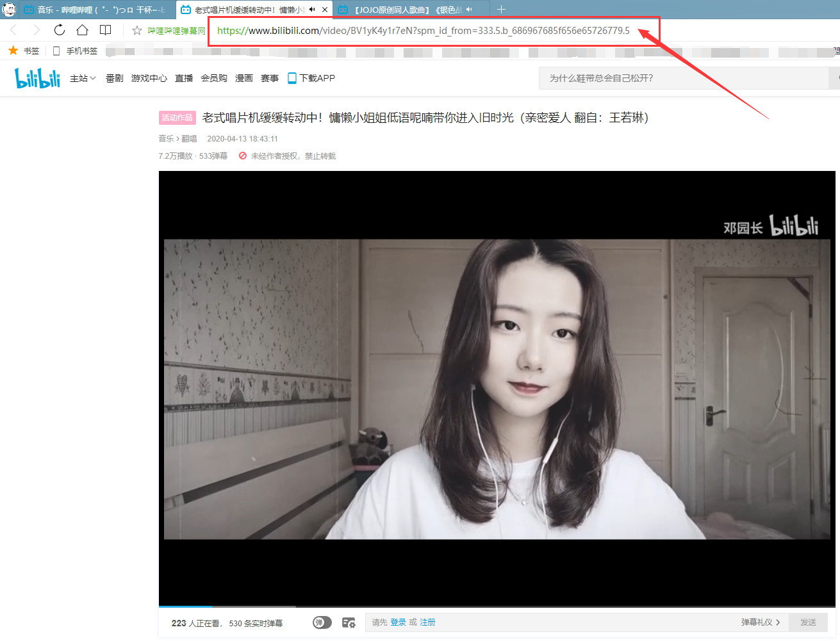Image resolution: width=840 pixels, height=641 pixels.
Task: Click the 发送 send button
Action: (x=808, y=622)
